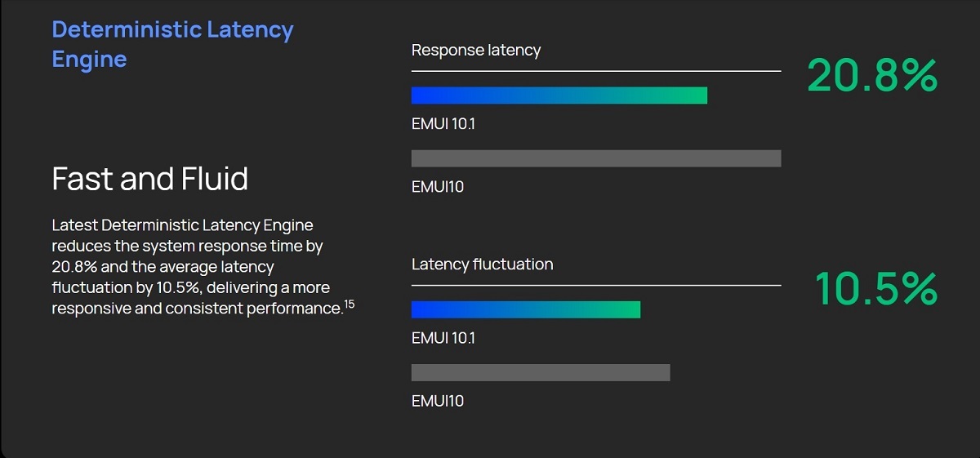Click the 20.8% green figure
Viewport: 980px width, 458px height.
click(x=872, y=75)
